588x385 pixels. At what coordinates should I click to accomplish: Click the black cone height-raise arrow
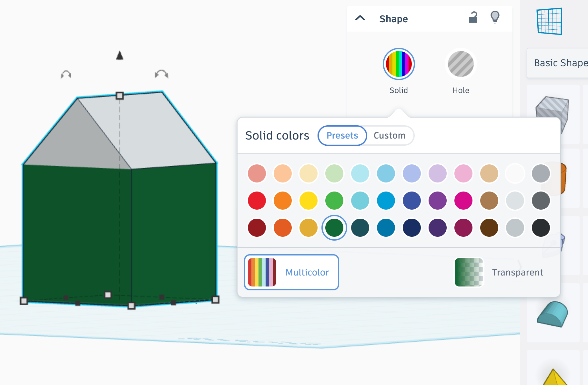(x=120, y=56)
